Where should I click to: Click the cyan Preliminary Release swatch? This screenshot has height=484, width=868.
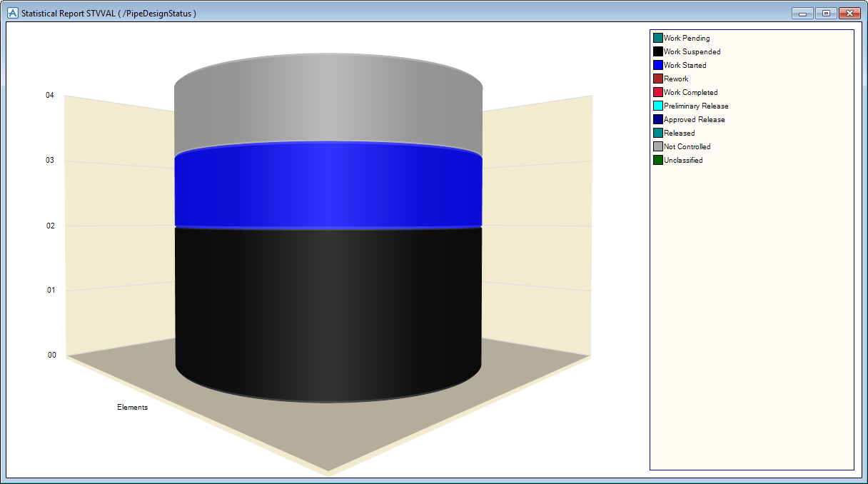click(x=658, y=106)
